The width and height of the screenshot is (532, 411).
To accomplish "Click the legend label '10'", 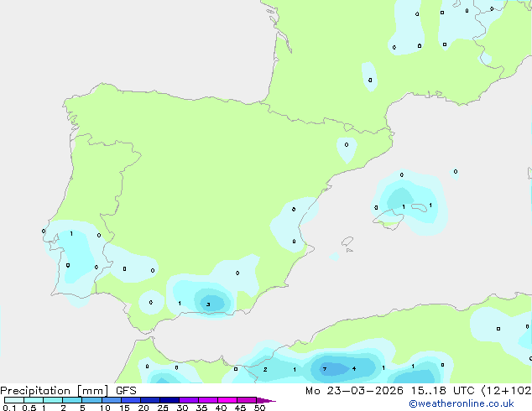I will [105, 408].
